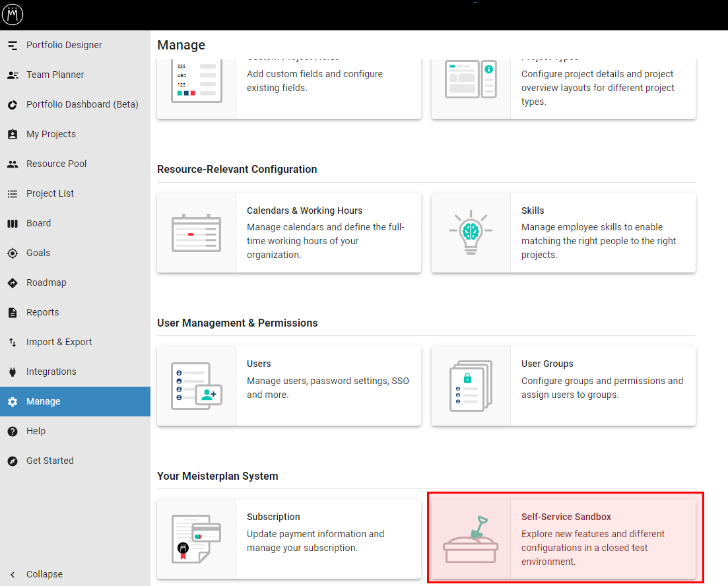The height and width of the screenshot is (586, 728).
Task: Click the project layout card illustration
Action: [x=471, y=79]
